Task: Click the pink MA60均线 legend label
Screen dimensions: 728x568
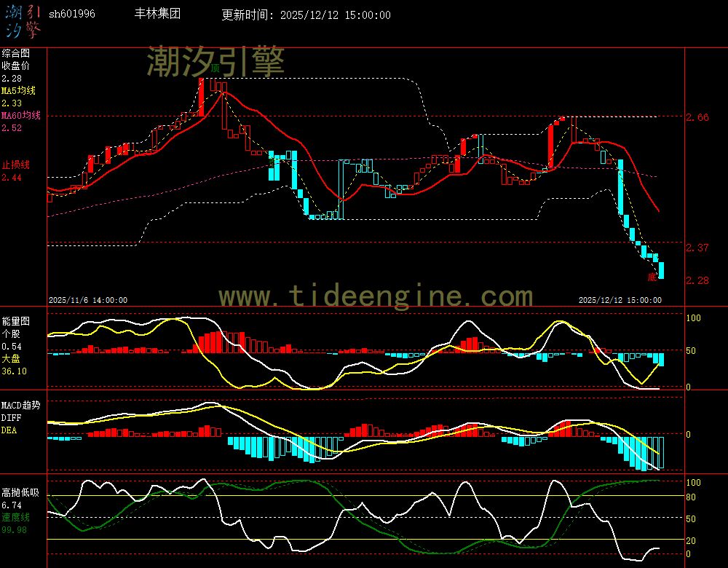Action: 20,116
